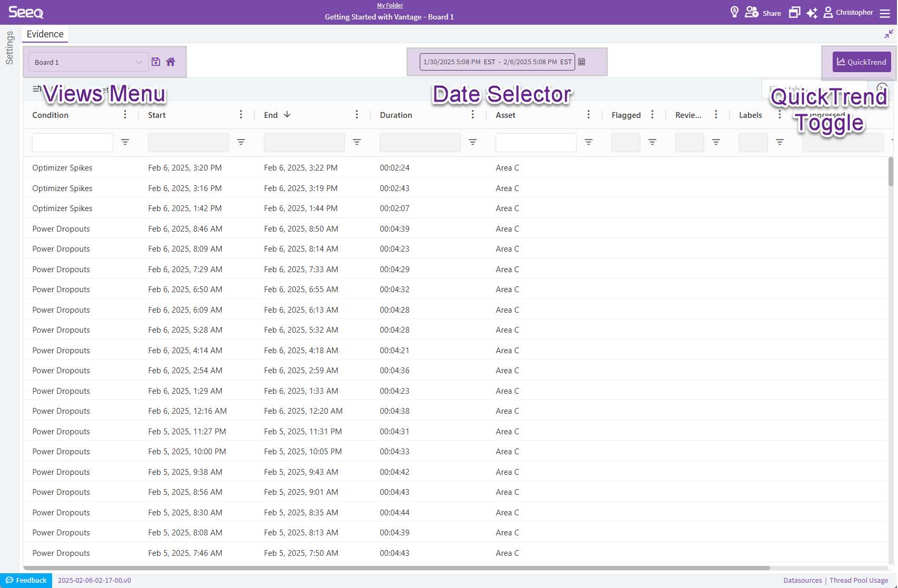The image size is (898, 588).
Task: Click the Condition filter text field
Action: (72, 142)
